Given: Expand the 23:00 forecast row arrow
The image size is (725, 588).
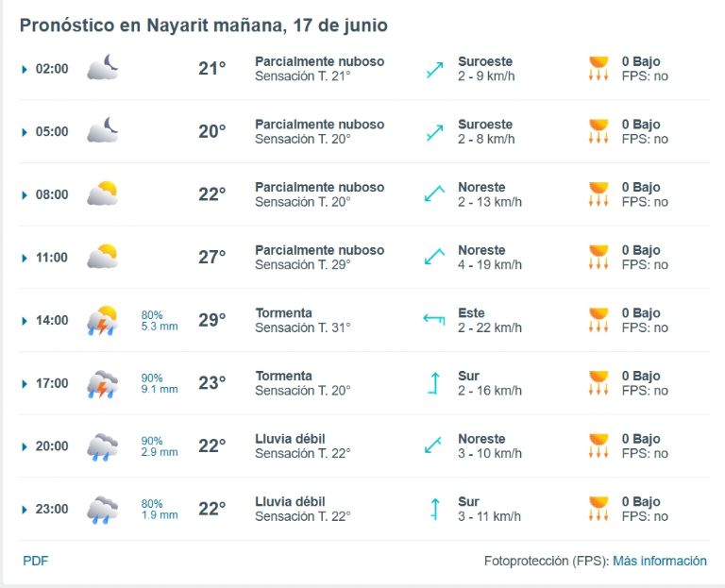Looking at the screenshot, I should 24,510.
